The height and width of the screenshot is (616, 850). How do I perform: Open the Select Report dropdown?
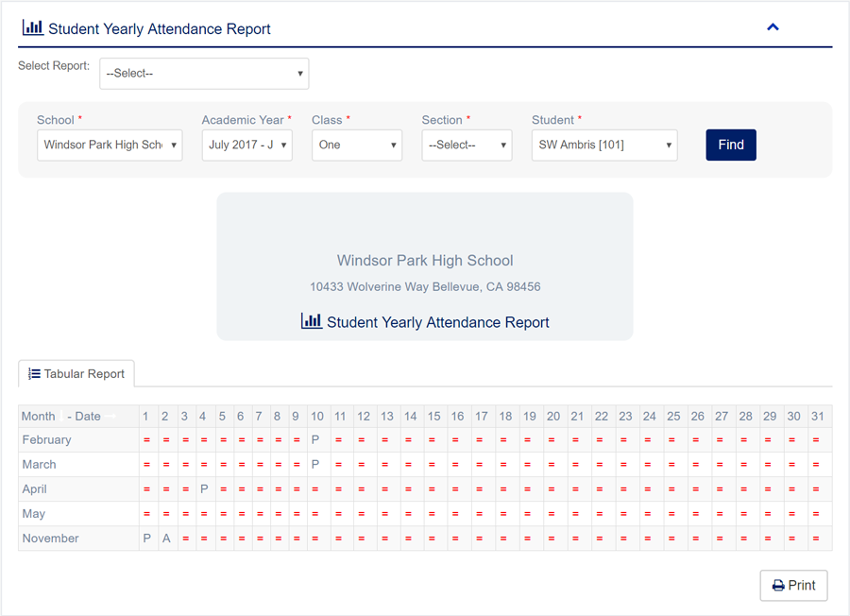204,74
